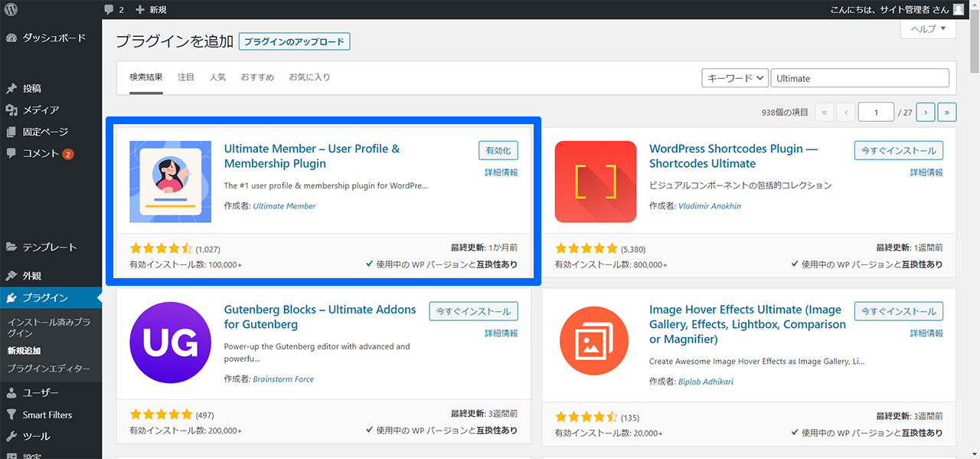Viewport: 980px width, 459px height.
Task: Open プラグインエディター submenu item
Action: 47,369
